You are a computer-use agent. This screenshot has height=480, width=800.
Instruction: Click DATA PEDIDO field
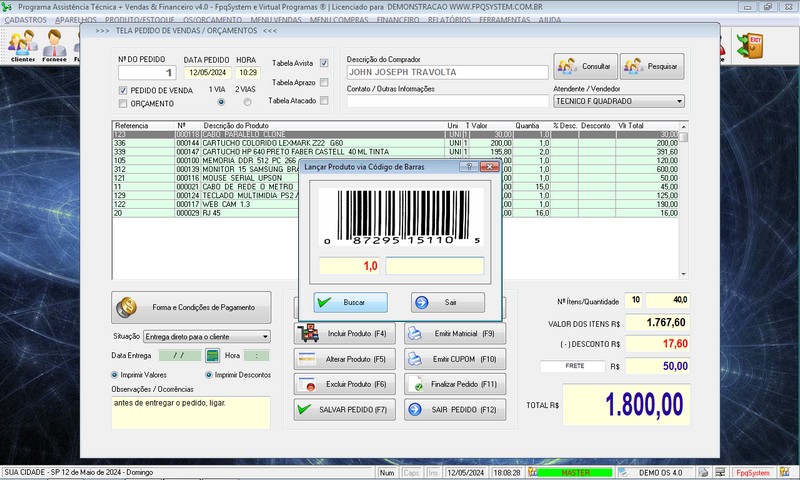(x=208, y=73)
